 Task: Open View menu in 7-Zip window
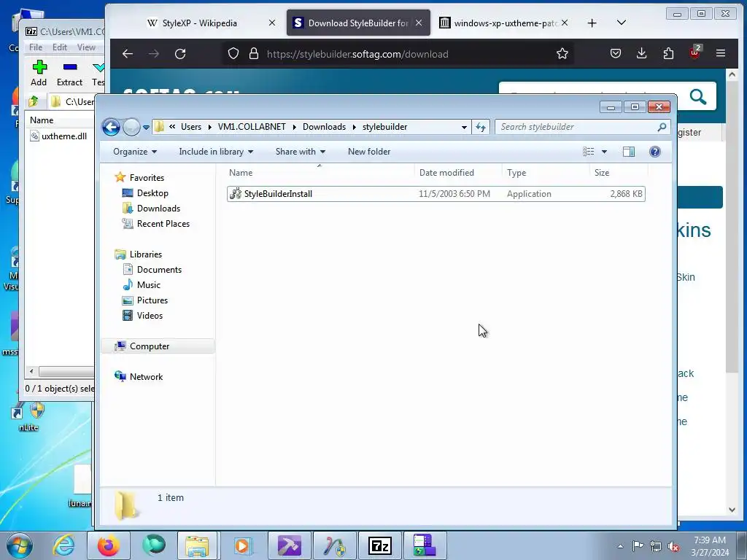click(86, 47)
